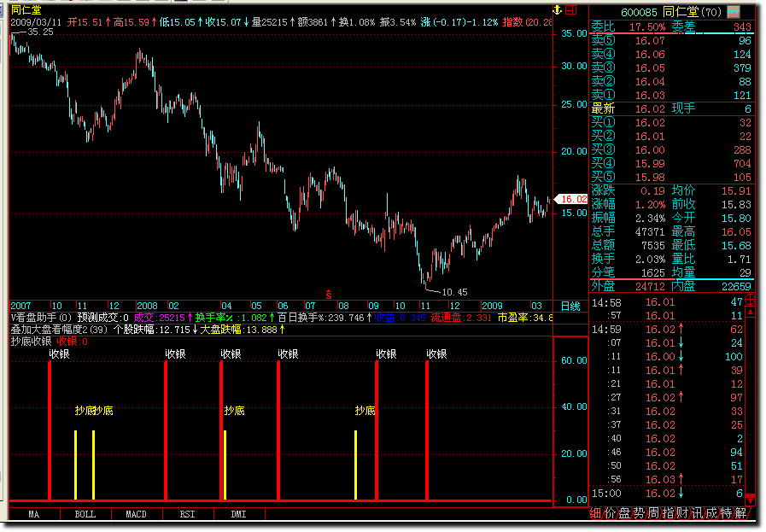Viewport: 766px width, 532px height.
Task: Click the 16.02 current price marker on the axis
Action: coord(572,199)
